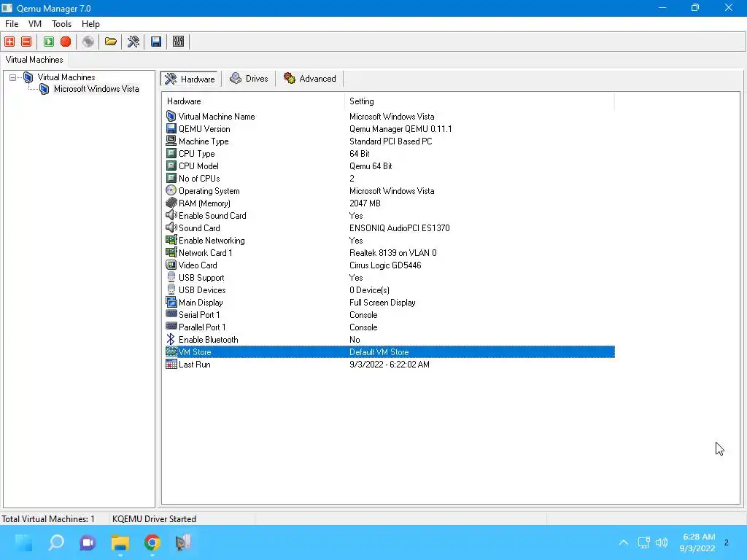Click the QEMU Version floppy icon
The width and height of the screenshot is (747, 560).
click(x=171, y=128)
